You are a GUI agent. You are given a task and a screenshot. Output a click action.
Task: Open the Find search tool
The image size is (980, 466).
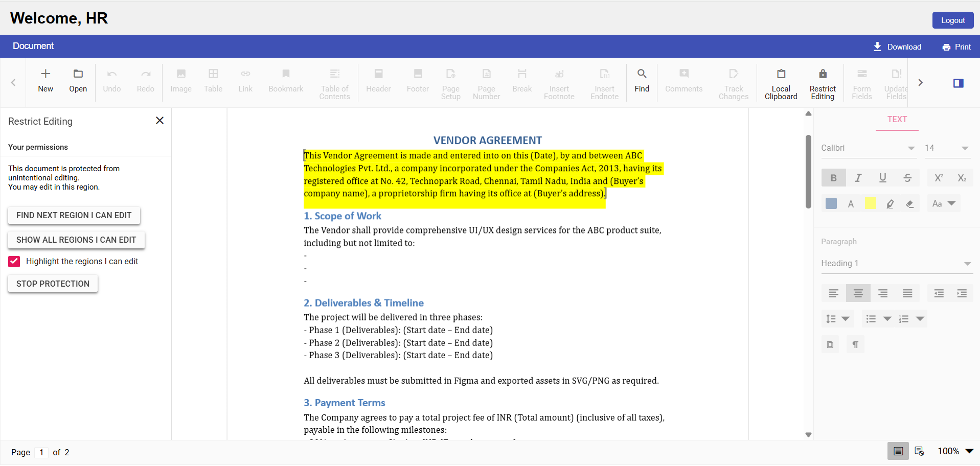coord(642,80)
